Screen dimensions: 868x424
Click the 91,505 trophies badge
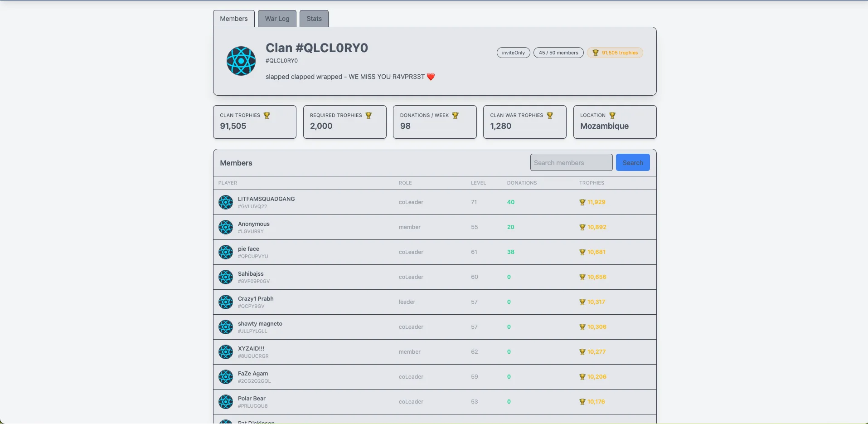point(615,53)
